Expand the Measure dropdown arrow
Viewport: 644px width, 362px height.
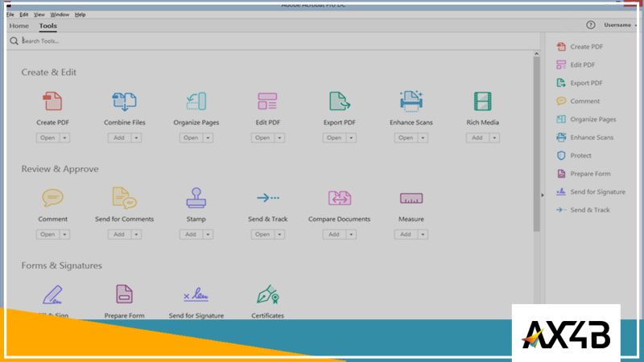(x=423, y=234)
